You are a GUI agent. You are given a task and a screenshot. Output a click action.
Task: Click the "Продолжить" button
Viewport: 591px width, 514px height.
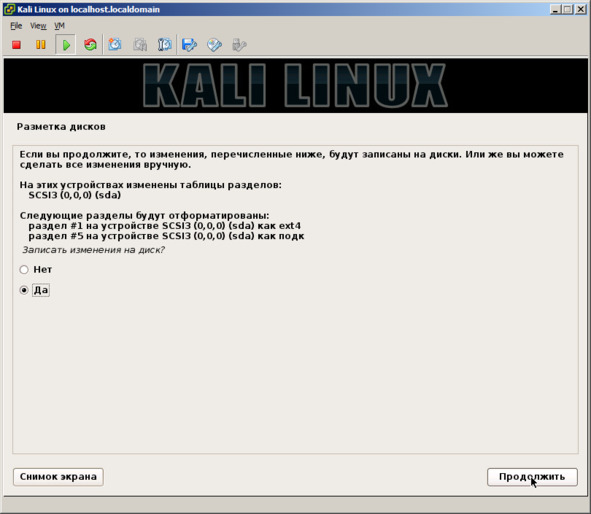tap(532, 477)
